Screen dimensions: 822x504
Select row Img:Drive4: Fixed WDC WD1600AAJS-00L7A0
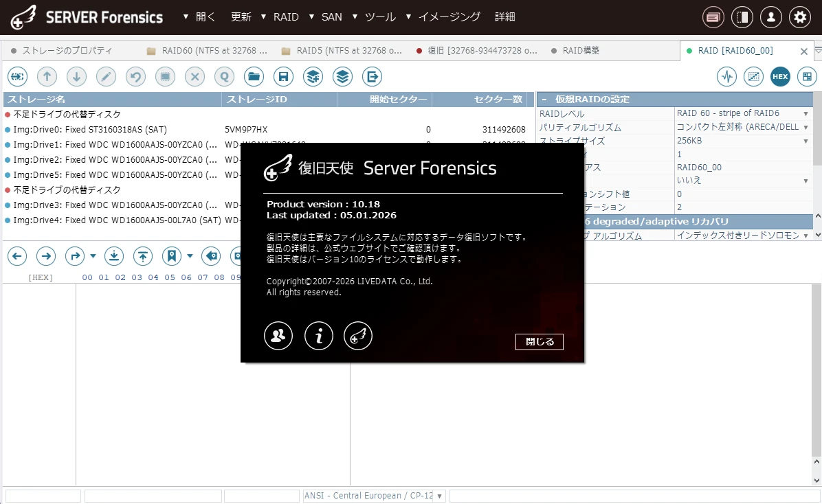coord(122,220)
